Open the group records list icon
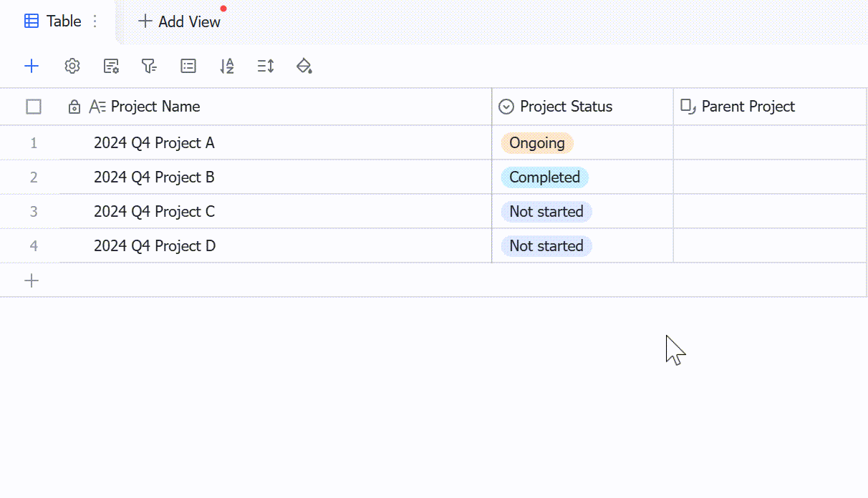The image size is (868, 498). click(x=188, y=66)
